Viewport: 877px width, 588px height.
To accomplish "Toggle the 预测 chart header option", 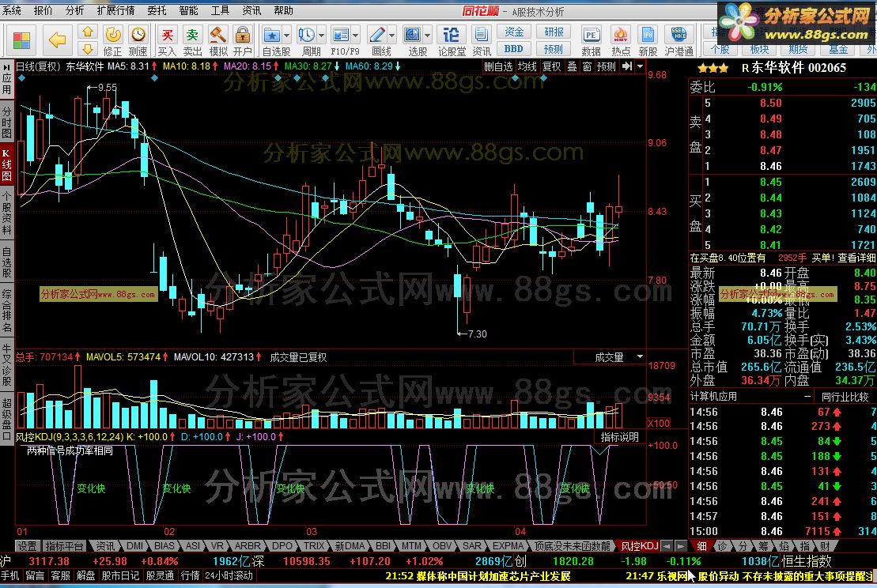I will 607,66.
